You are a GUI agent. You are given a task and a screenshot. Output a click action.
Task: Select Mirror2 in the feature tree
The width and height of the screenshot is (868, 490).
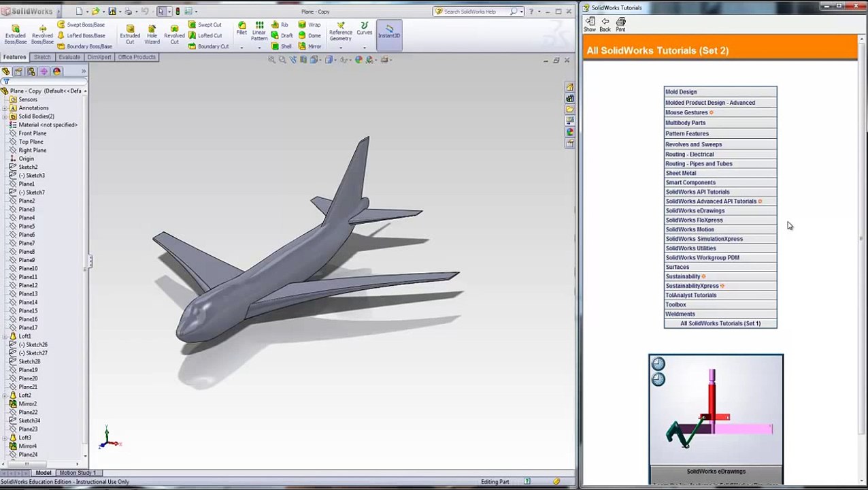tap(22, 404)
